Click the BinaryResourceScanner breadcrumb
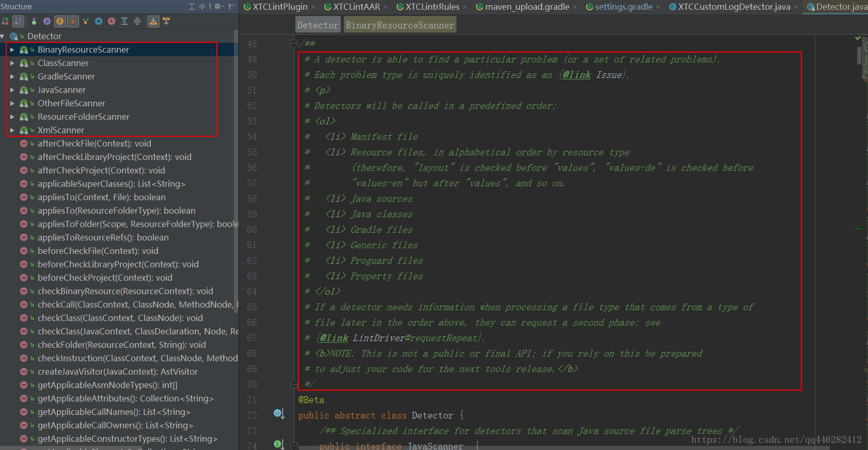This screenshot has height=450, width=868. click(x=400, y=25)
